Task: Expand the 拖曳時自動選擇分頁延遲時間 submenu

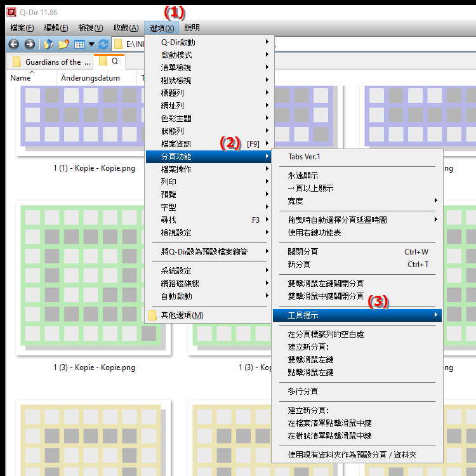Action: click(357, 220)
